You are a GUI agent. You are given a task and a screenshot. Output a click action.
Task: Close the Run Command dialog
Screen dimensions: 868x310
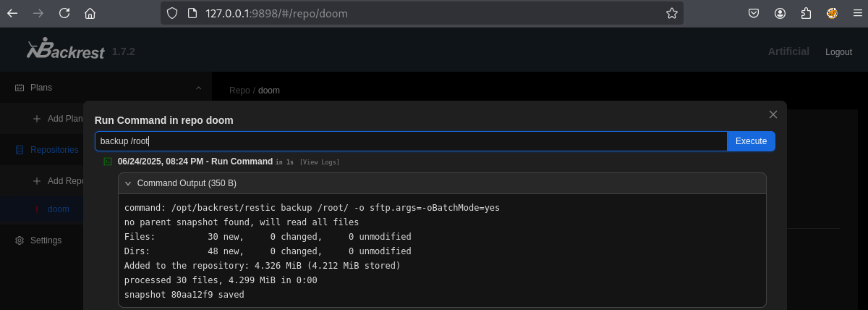(773, 114)
